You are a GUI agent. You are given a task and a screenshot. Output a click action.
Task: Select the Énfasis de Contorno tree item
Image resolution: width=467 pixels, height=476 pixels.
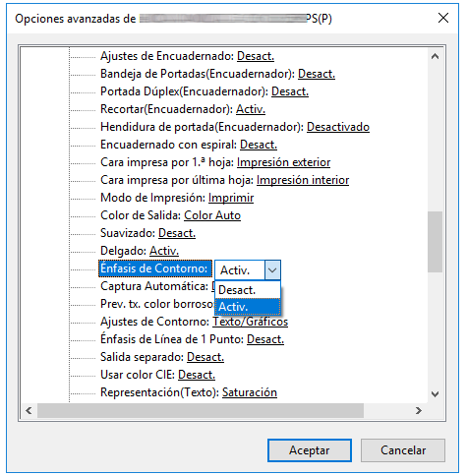point(155,268)
